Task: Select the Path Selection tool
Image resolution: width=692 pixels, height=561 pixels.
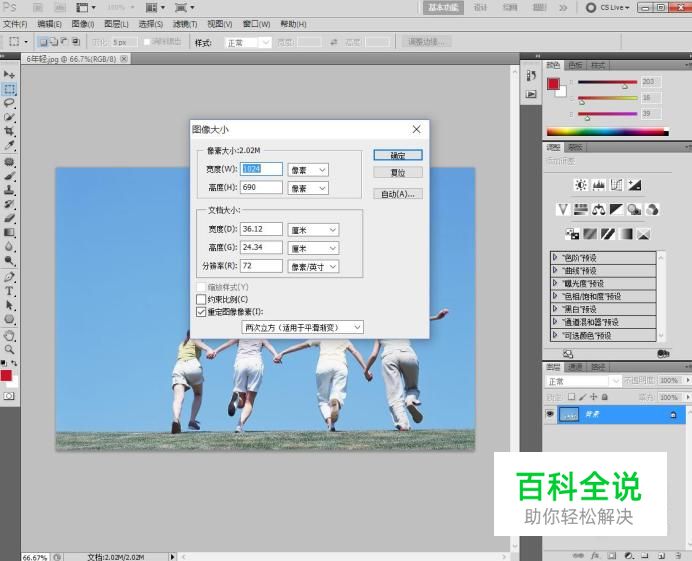Action: point(9,305)
